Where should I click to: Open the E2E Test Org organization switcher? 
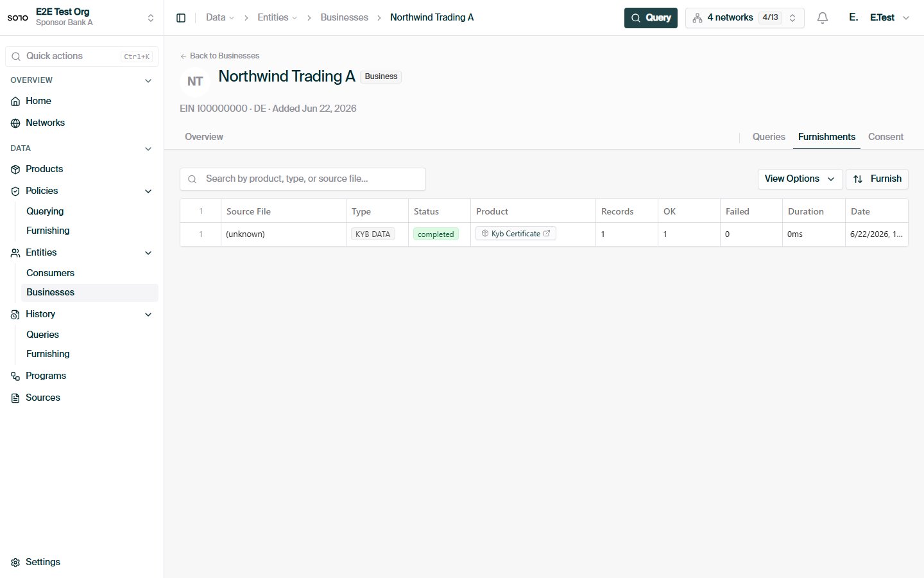[81, 17]
